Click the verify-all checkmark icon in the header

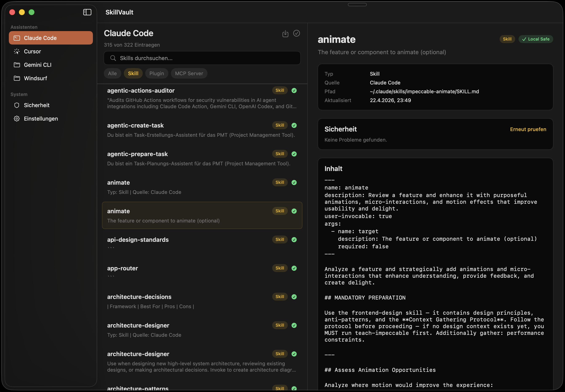pyautogui.click(x=296, y=33)
